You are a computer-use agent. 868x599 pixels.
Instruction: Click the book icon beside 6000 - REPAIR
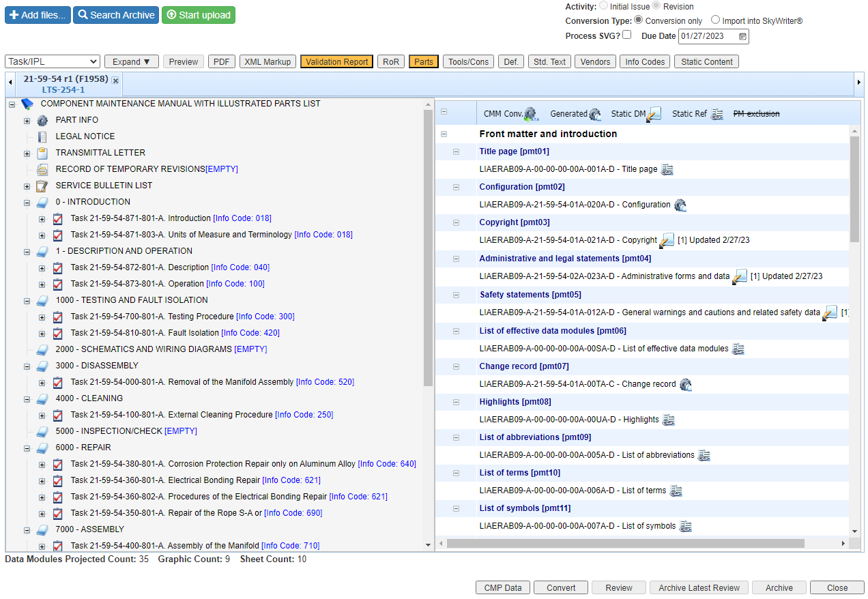tap(42, 448)
